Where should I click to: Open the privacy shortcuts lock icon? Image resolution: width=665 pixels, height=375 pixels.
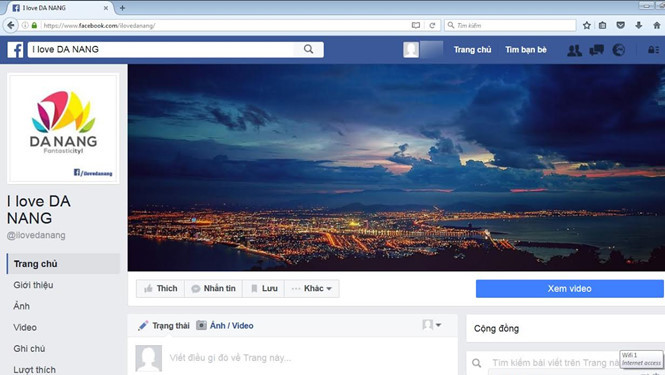click(x=653, y=50)
